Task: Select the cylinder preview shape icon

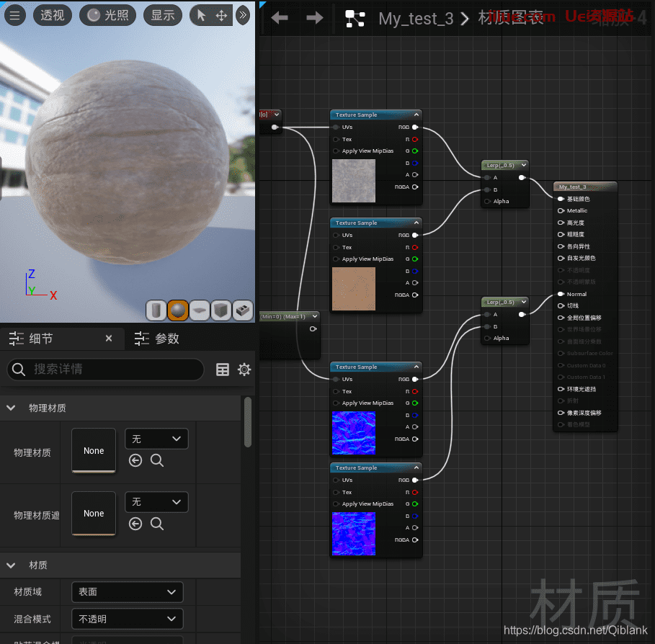Action: 156,310
